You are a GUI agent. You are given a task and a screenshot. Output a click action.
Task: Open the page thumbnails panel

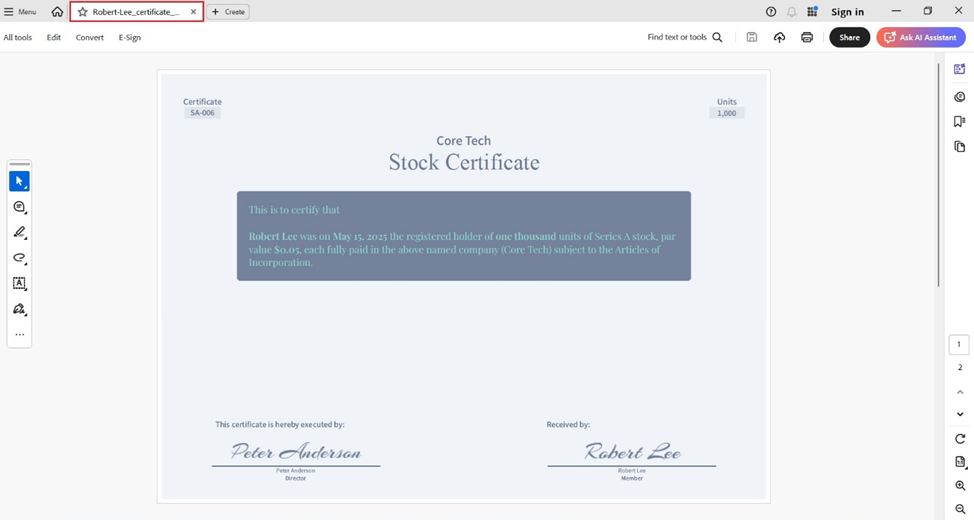[x=960, y=147]
